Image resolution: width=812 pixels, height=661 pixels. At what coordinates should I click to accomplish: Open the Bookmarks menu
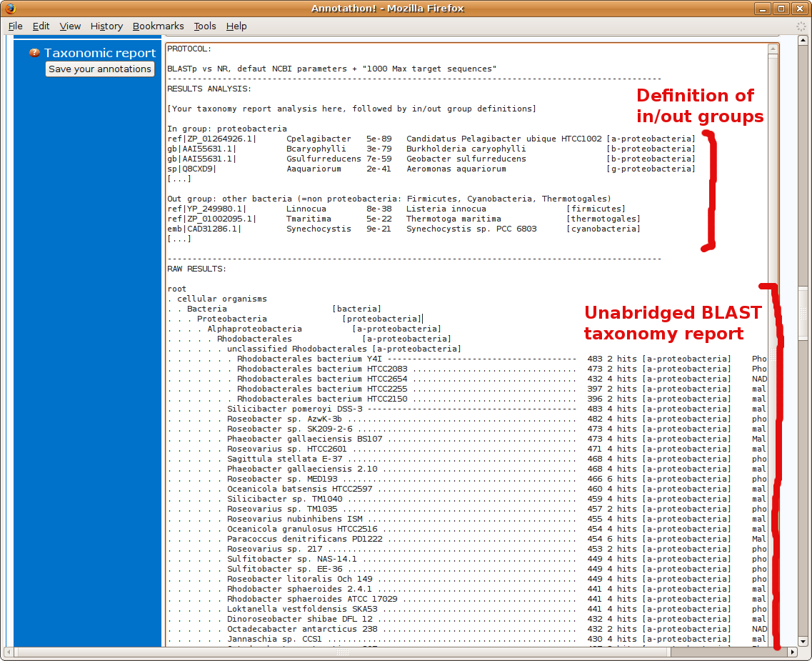(158, 26)
